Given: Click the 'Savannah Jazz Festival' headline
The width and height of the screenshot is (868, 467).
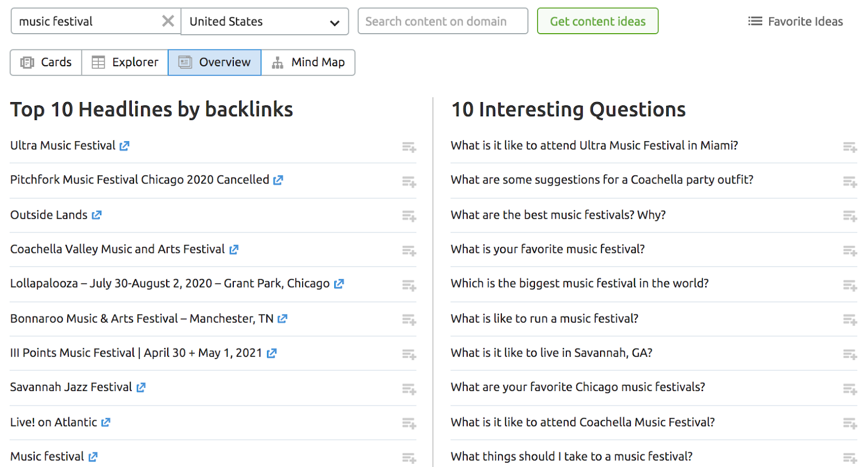Looking at the screenshot, I should click(71, 387).
